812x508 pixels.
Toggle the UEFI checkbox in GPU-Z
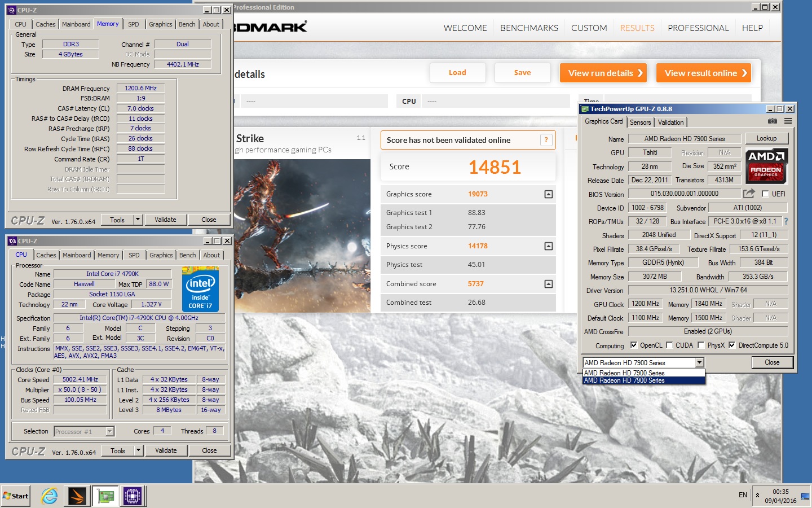765,194
